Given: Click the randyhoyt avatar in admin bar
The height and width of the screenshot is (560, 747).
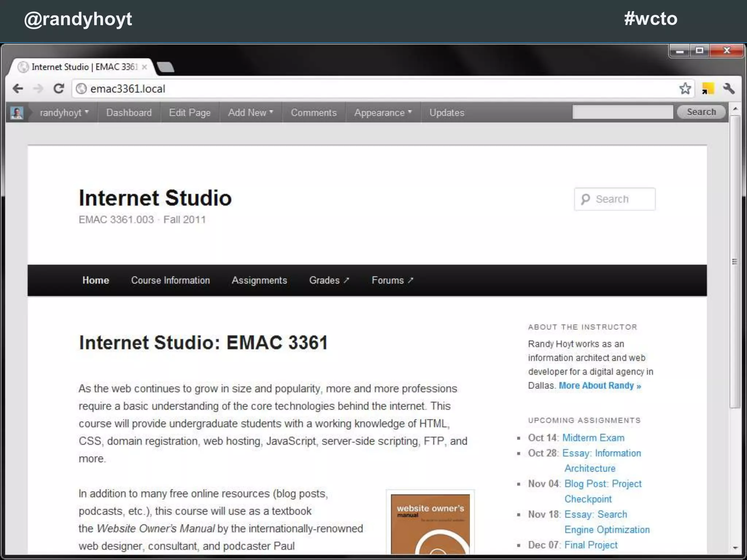Looking at the screenshot, I should 17,113.
